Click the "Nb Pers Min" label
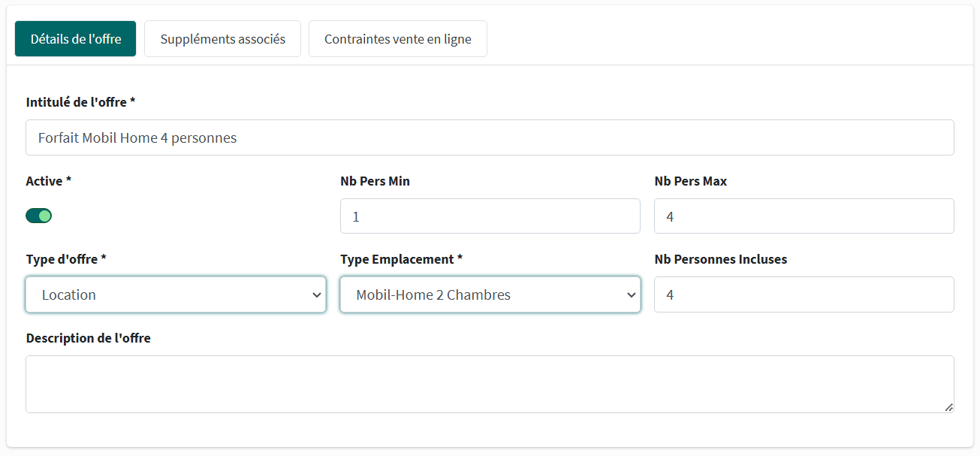 point(375,181)
